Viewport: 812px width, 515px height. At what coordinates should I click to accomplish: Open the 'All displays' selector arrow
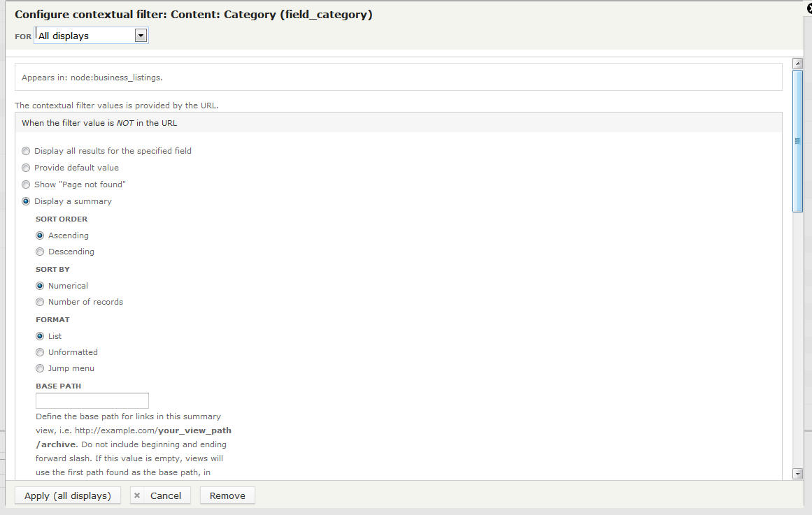[141, 35]
